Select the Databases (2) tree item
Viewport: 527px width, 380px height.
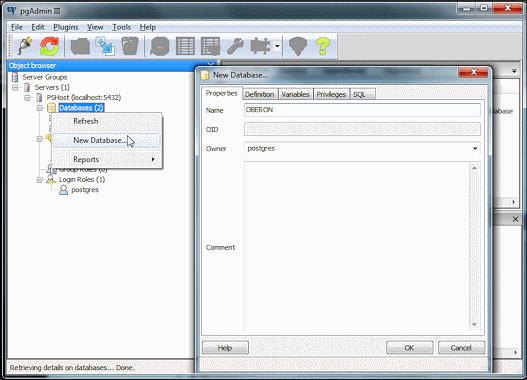pos(81,108)
